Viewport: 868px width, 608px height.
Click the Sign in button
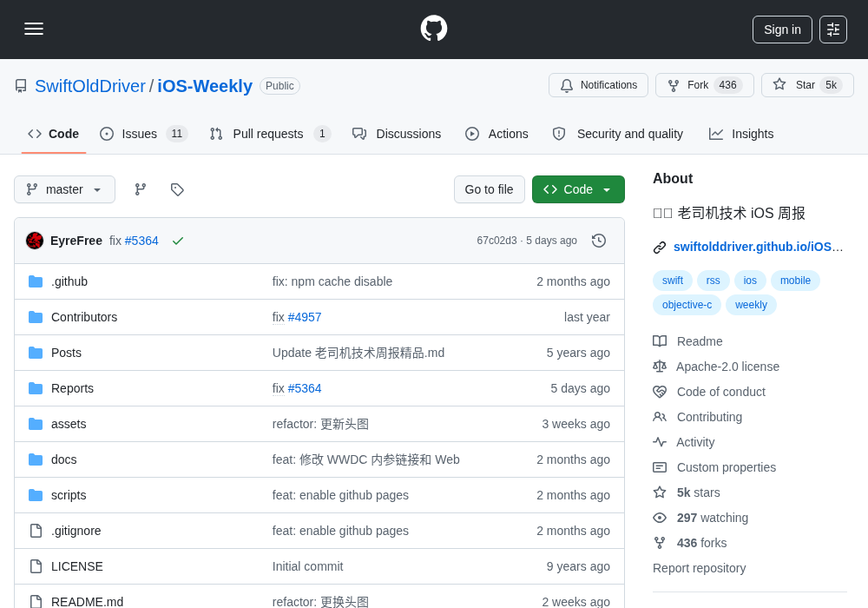(x=782, y=30)
